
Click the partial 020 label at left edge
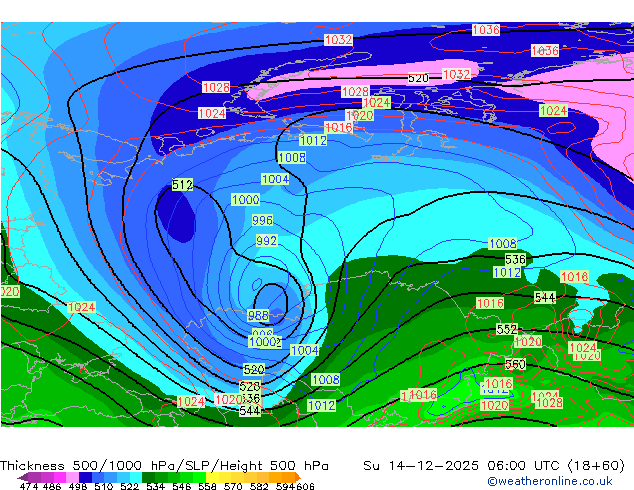coord(10,291)
